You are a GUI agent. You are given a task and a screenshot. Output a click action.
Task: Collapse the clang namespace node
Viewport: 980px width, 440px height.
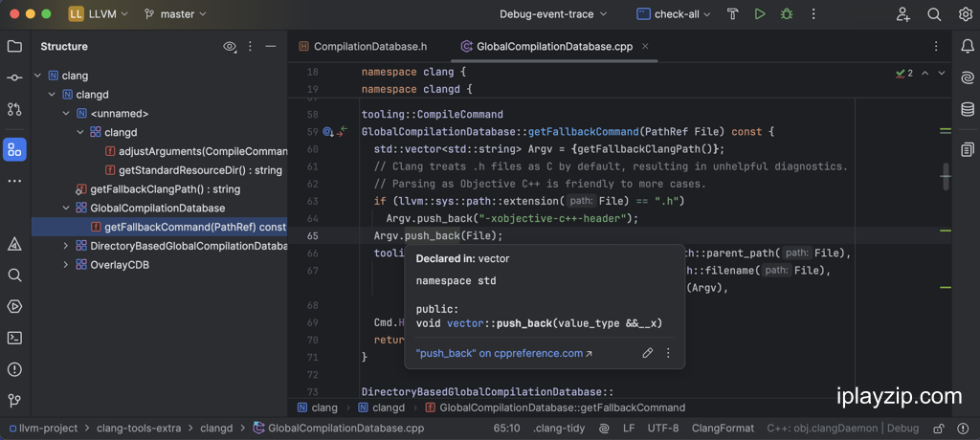tap(38, 76)
